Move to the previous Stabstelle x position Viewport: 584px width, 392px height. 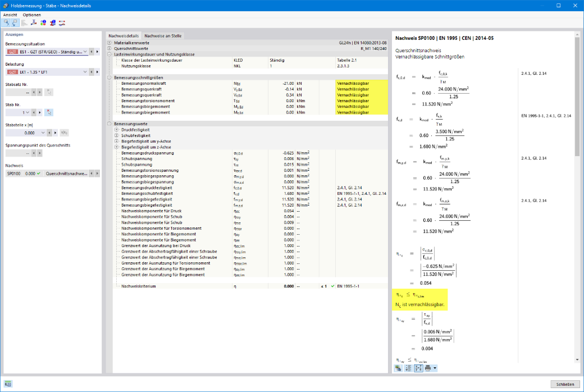click(x=49, y=133)
